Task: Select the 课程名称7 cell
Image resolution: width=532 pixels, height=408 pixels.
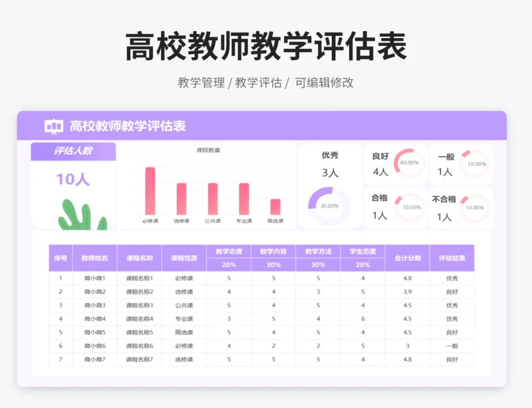Action: (140, 359)
